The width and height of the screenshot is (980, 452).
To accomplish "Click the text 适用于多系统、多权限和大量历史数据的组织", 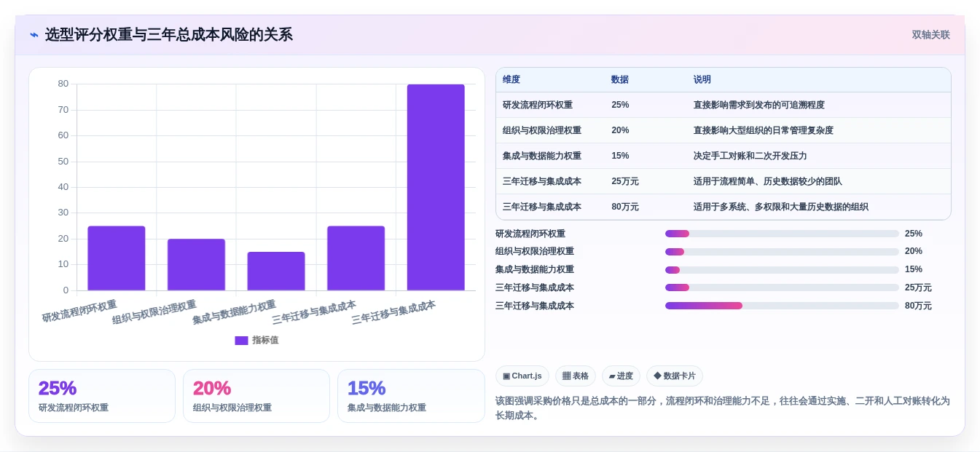I will pos(781,207).
